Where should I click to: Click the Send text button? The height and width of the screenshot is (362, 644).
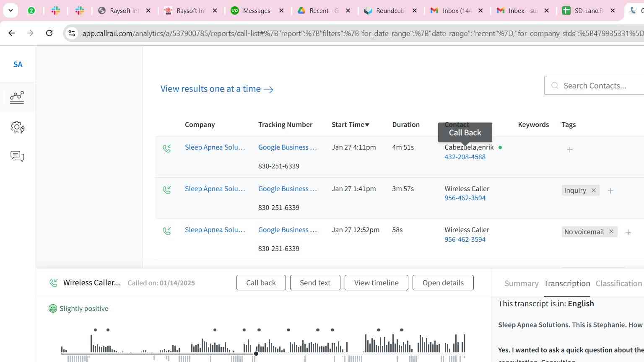315,283
